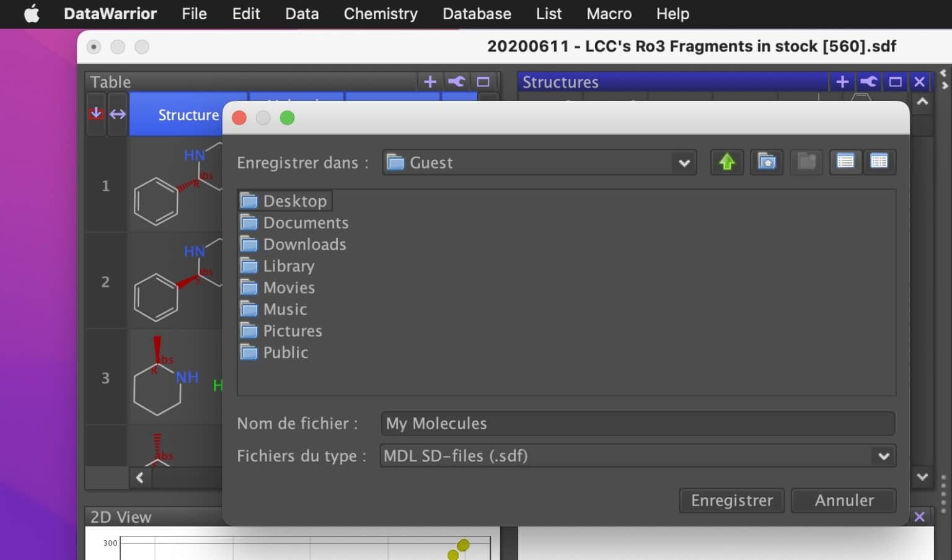Image resolution: width=952 pixels, height=560 pixels.
Task: Click the plus icon in the Table panel header
Action: (x=430, y=82)
